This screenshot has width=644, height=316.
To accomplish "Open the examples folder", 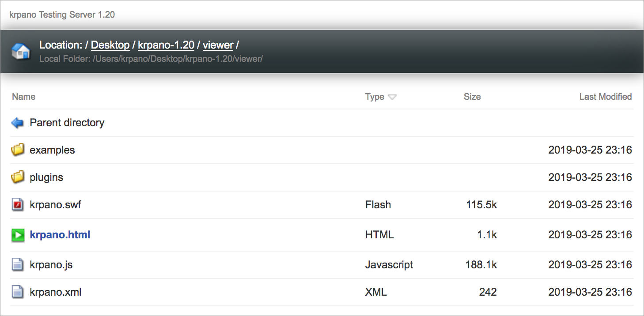I will click(52, 150).
